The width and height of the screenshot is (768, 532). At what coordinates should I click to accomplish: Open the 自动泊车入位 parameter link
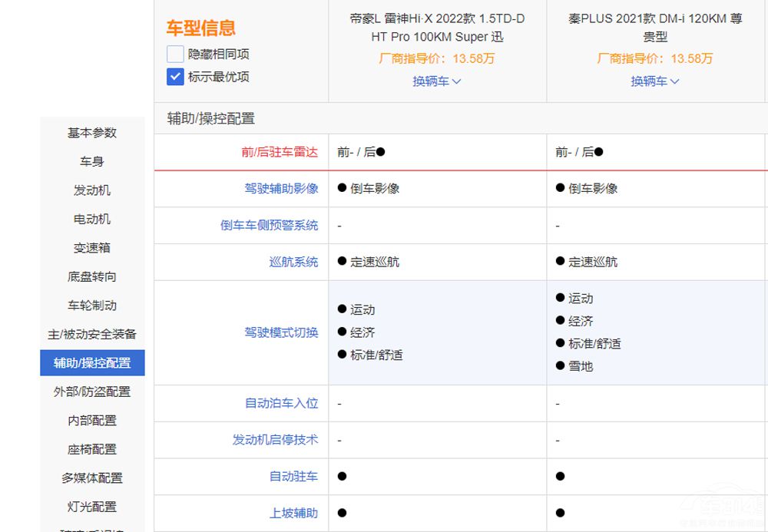click(x=281, y=403)
